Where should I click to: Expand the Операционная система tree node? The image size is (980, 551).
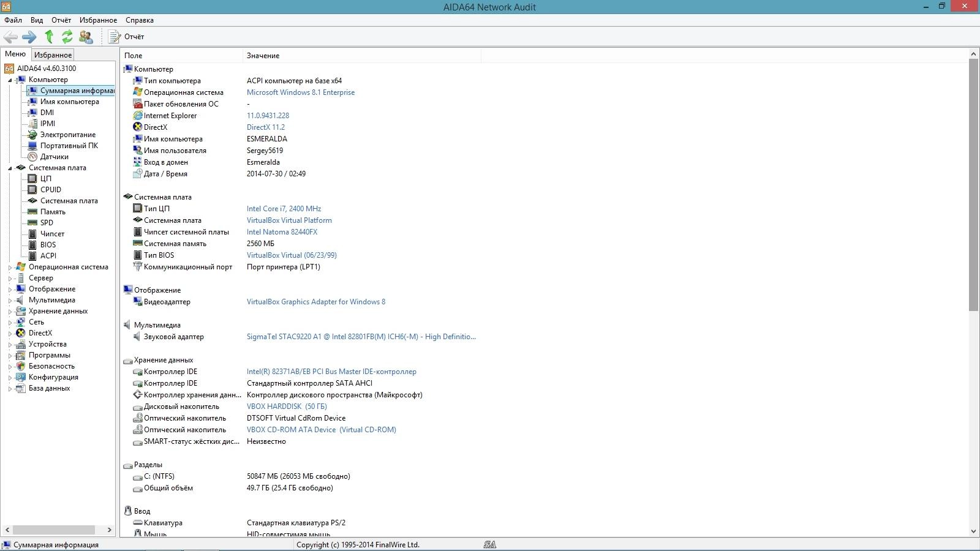coord(10,268)
